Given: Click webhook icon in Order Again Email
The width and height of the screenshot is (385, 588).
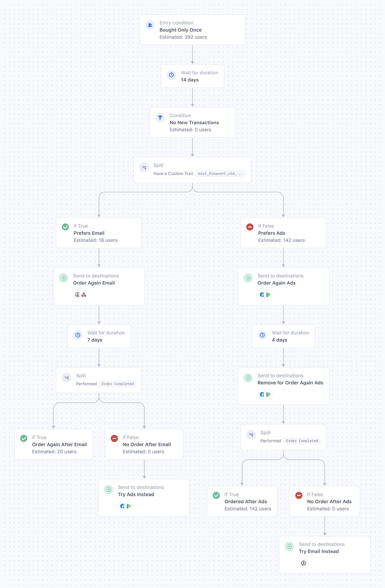Looking at the screenshot, I should pos(84,295).
